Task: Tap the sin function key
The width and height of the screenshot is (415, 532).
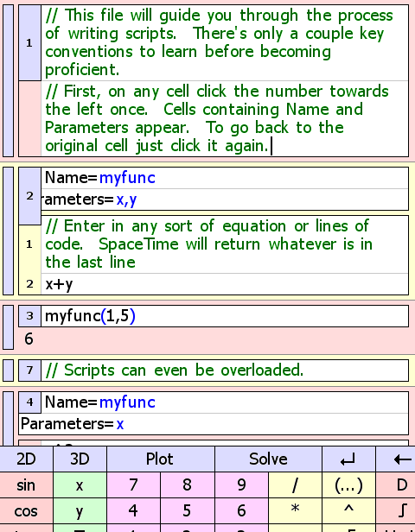Action: tap(27, 485)
